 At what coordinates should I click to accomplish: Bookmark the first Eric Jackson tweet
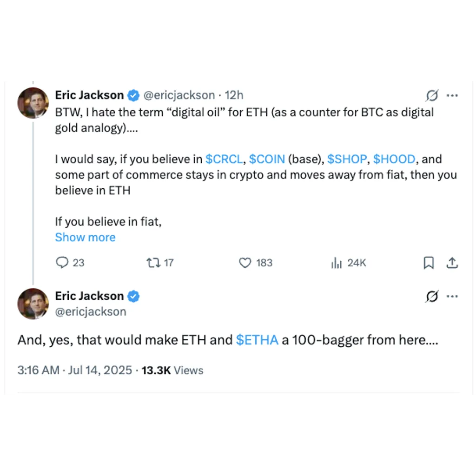point(429,263)
